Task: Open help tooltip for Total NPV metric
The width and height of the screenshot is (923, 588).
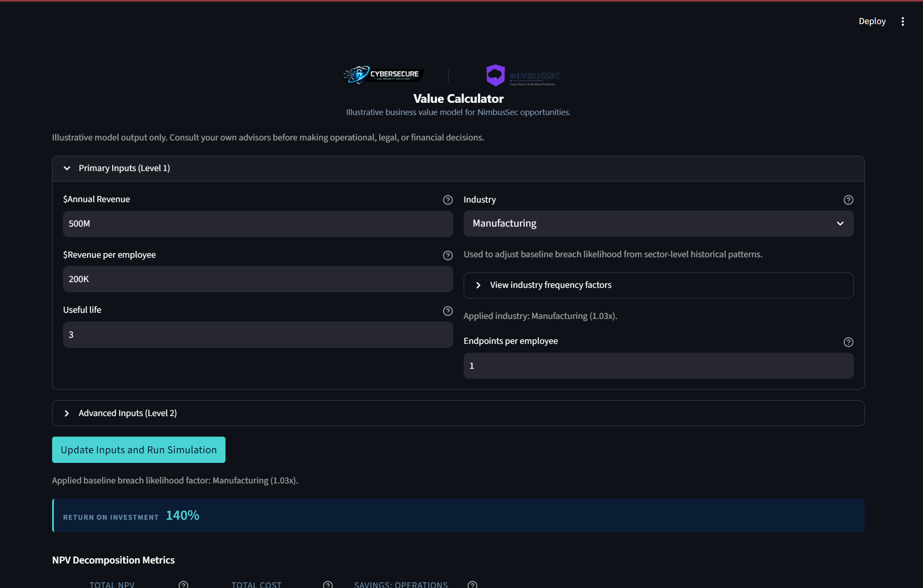Action: [183, 584]
